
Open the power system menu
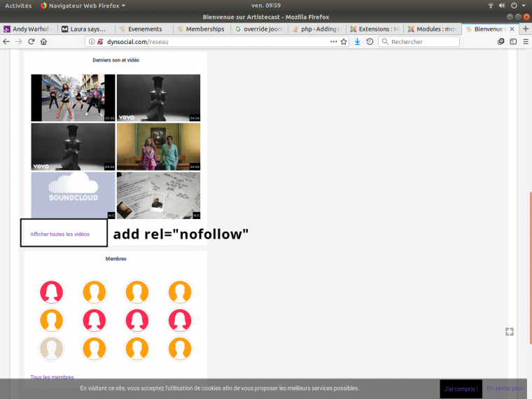[x=514, y=6]
